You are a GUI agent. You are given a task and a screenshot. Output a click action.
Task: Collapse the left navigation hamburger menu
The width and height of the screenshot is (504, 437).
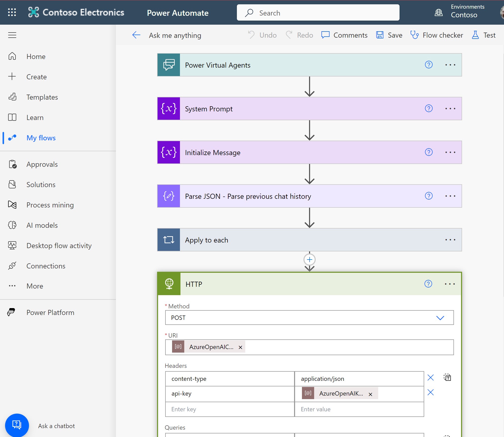pos(12,35)
